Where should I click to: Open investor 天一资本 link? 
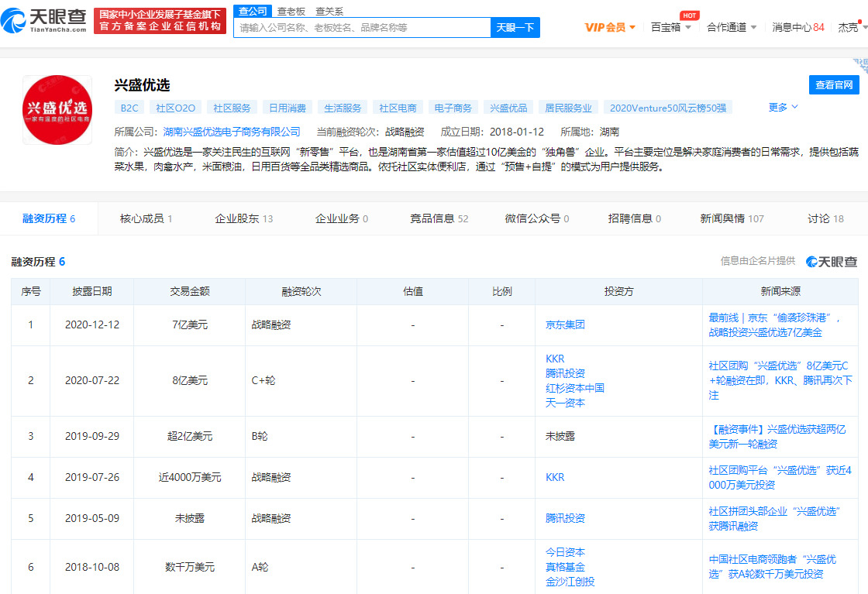pyautogui.click(x=565, y=403)
